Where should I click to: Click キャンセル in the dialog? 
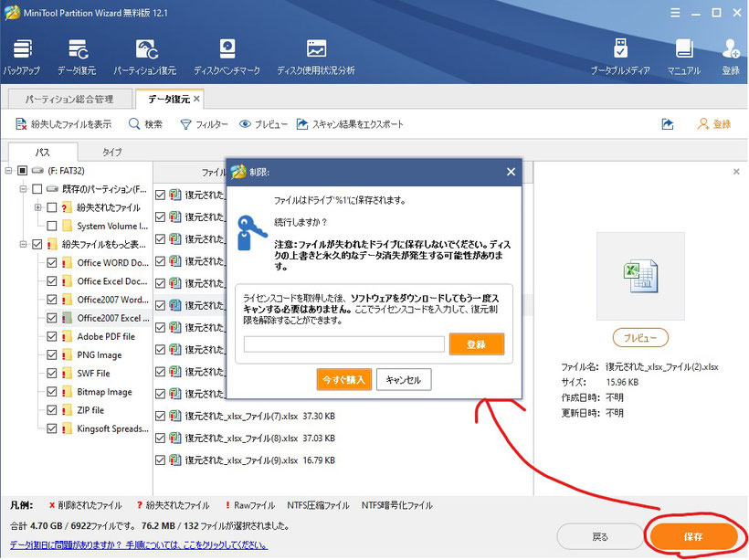(404, 380)
